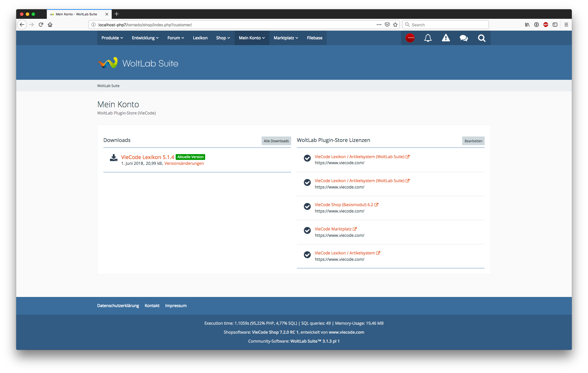Click the browser home icon
Image resolution: width=588 pixels, height=373 pixels.
coord(50,25)
